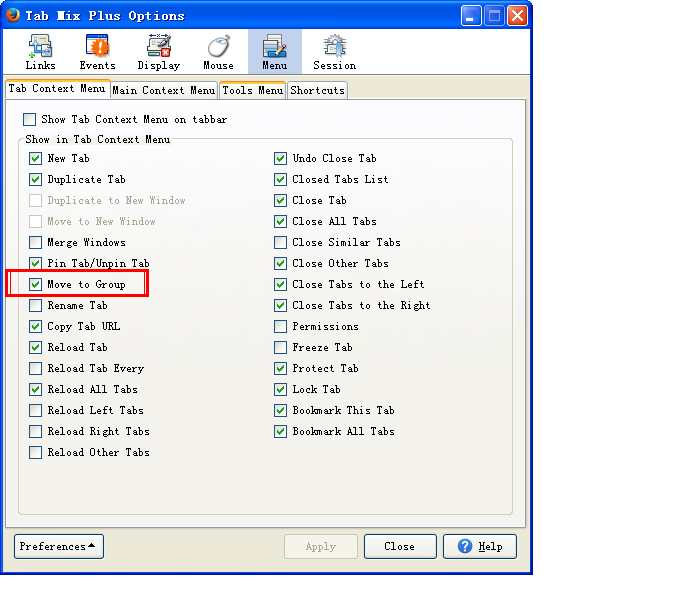This screenshot has height=600, width=700.
Task: Uncheck Undo Close Tab option
Action: pyautogui.click(x=280, y=158)
